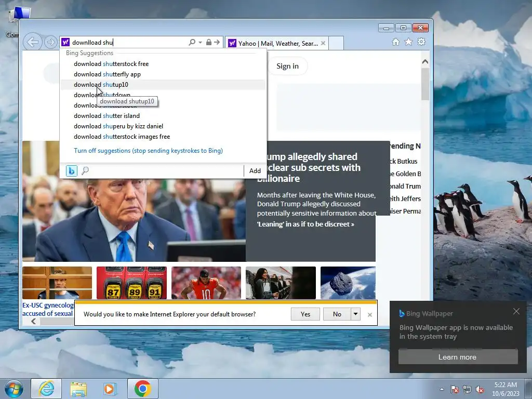Open Trending item mentioning Butkus

pyautogui.click(x=403, y=162)
